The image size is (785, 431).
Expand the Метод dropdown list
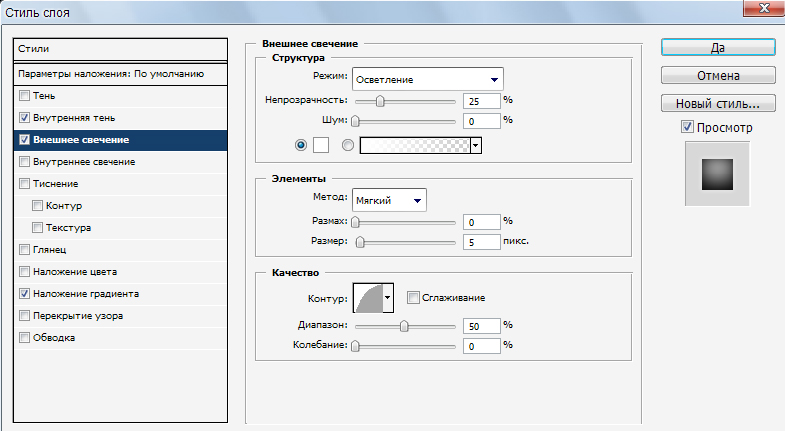(389, 200)
